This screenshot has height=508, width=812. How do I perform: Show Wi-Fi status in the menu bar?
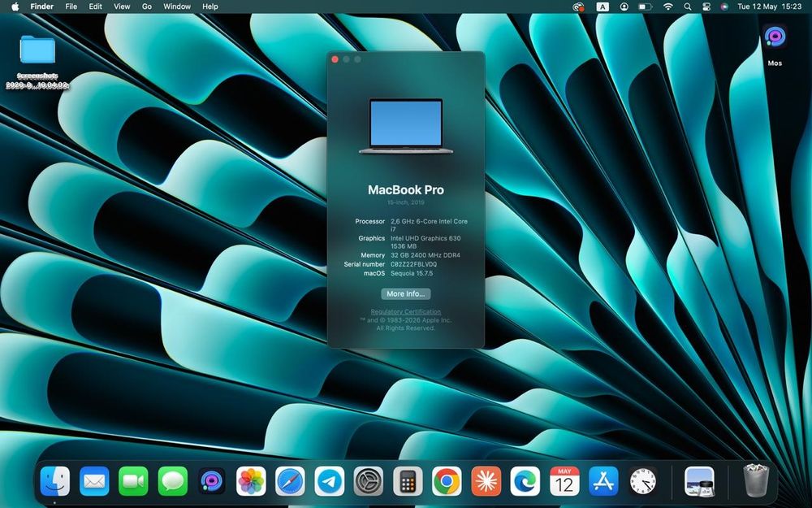click(668, 7)
